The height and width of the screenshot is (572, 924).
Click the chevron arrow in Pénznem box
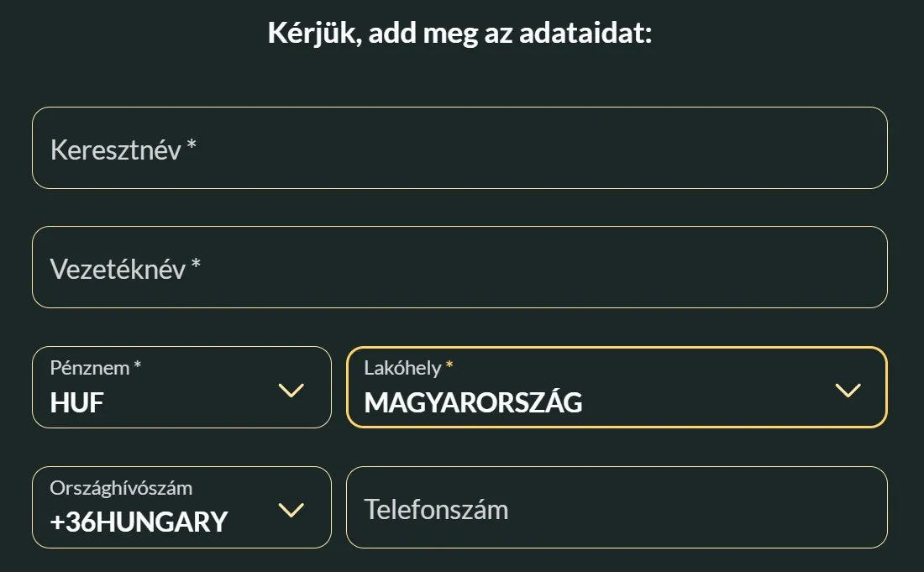pyautogui.click(x=291, y=391)
